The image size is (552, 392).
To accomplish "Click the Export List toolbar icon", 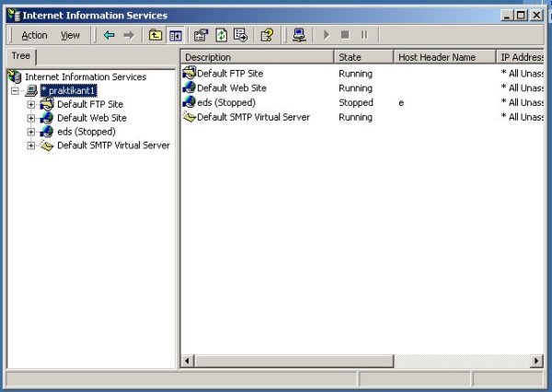I will click(241, 35).
